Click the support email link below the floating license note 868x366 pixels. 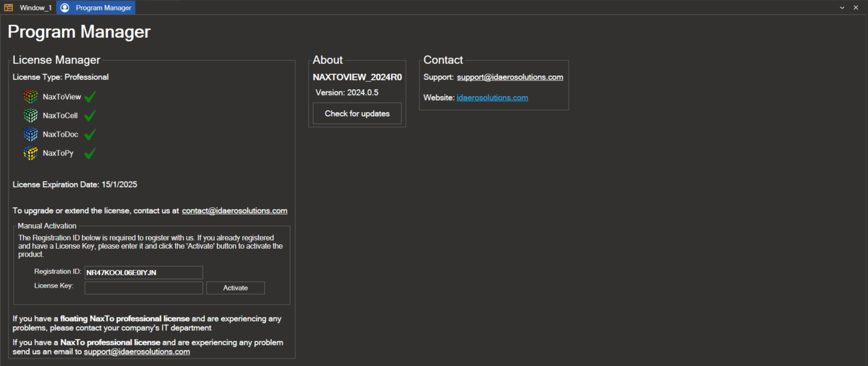point(137,352)
